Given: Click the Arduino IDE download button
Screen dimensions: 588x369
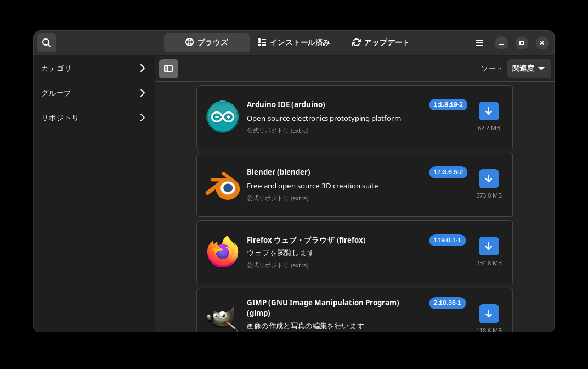Looking at the screenshot, I should 489,111.
